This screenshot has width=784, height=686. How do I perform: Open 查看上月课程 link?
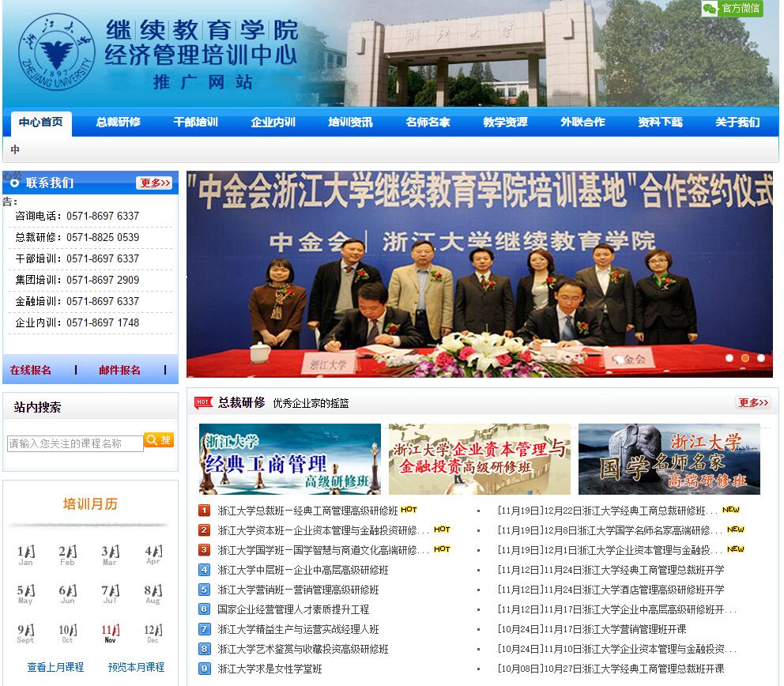(x=55, y=667)
